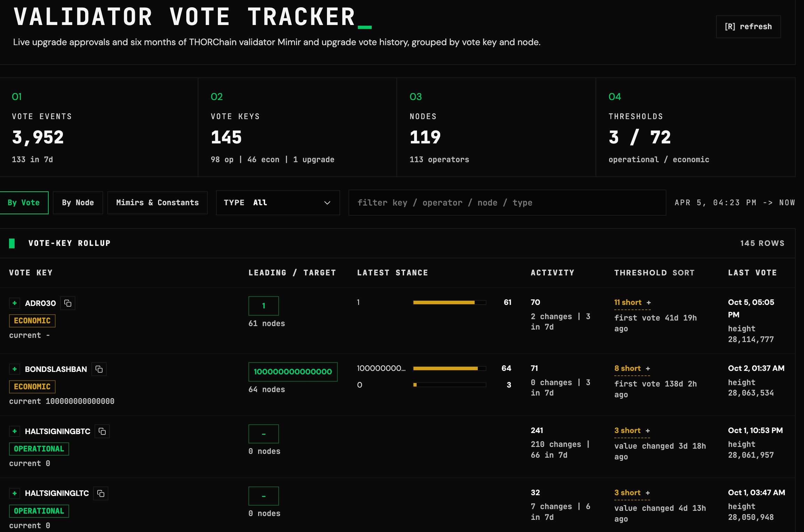Click the LEADING / TARGET column header
Viewport: 804px width, 532px height.
[292, 273]
